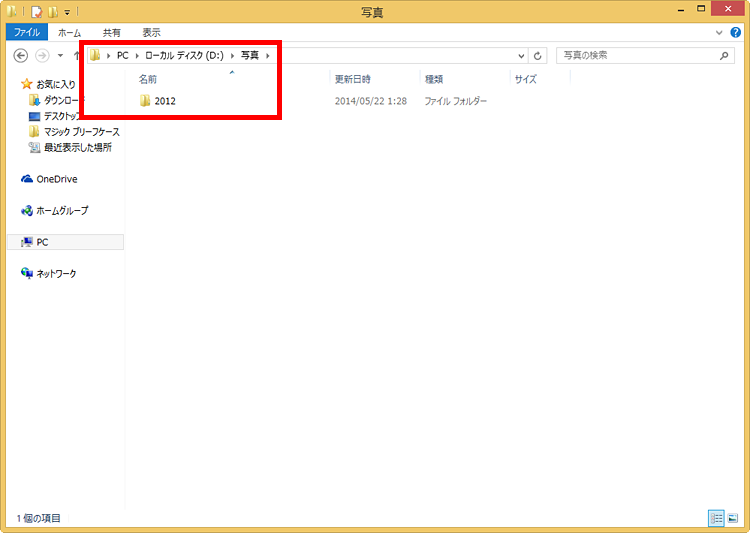This screenshot has width=750, height=533.
Task: Open マジック ブリーフケース in navigation pane
Action: point(82,132)
